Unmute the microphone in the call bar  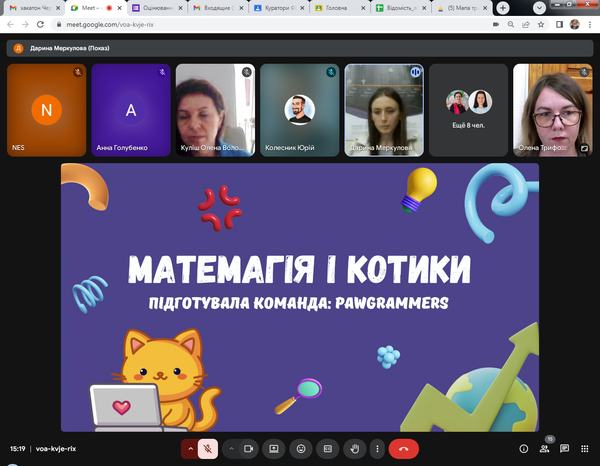click(208, 449)
